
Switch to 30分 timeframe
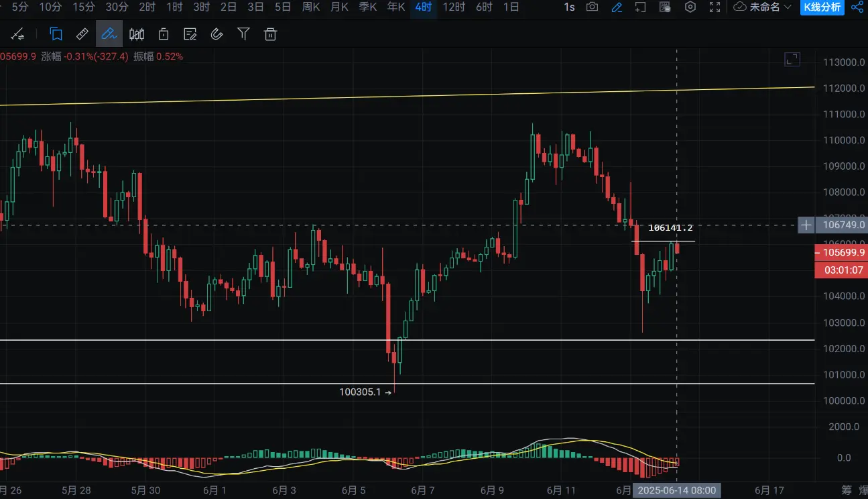[117, 7]
